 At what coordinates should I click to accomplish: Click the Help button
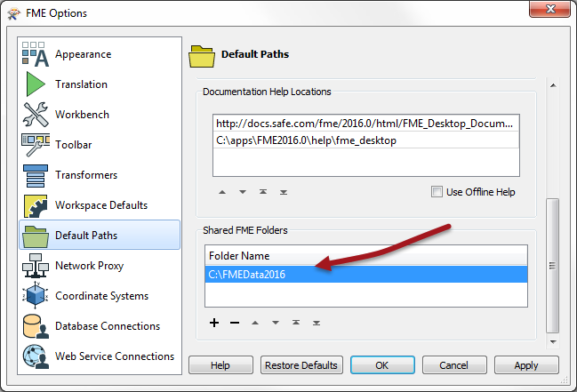(220, 365)
